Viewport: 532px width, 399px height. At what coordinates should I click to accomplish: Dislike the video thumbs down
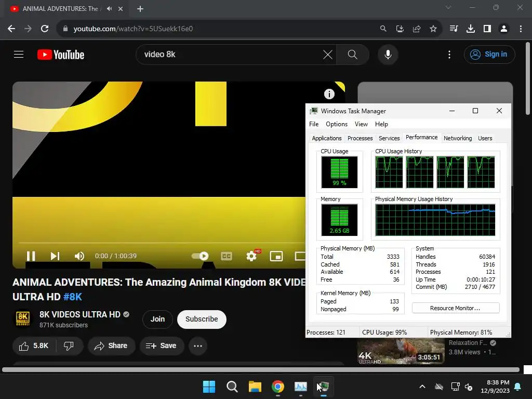click(69, 345)
